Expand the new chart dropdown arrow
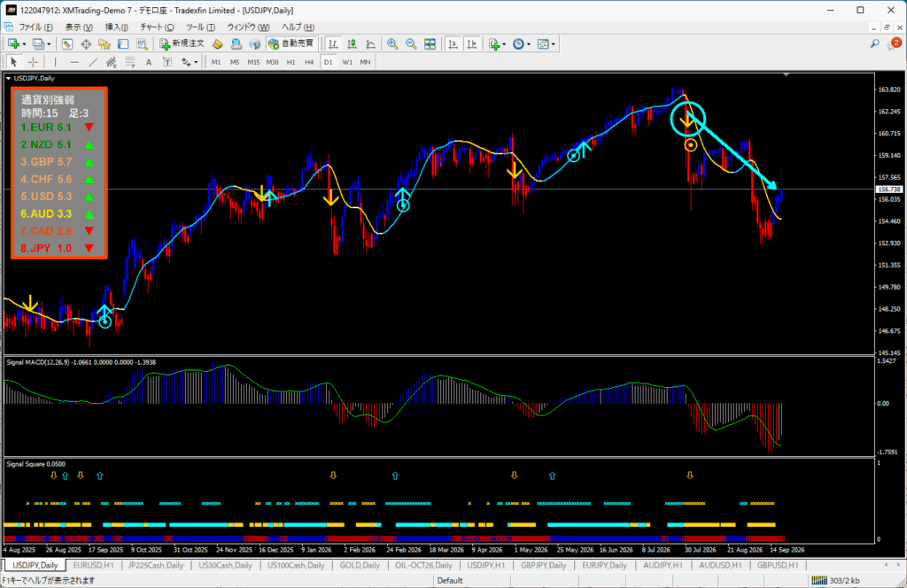The image size is (907, 588). tap(24, 44)
